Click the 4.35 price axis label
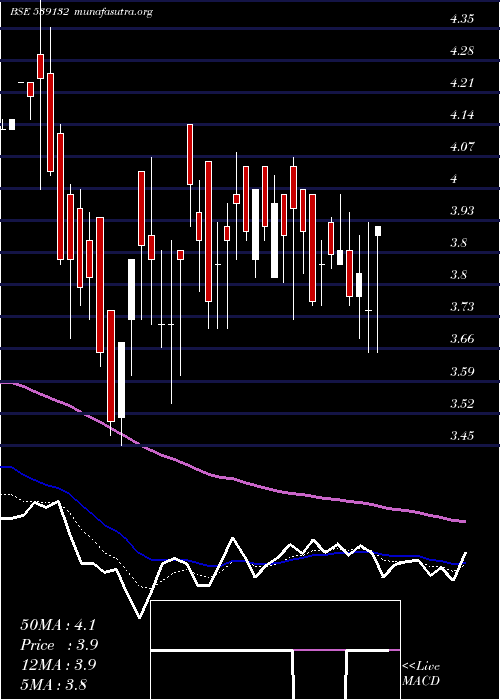 click(462, 19)
